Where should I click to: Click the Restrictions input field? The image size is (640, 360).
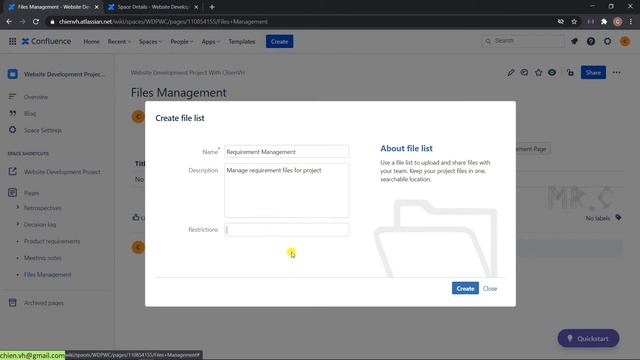tap(287, 229)
